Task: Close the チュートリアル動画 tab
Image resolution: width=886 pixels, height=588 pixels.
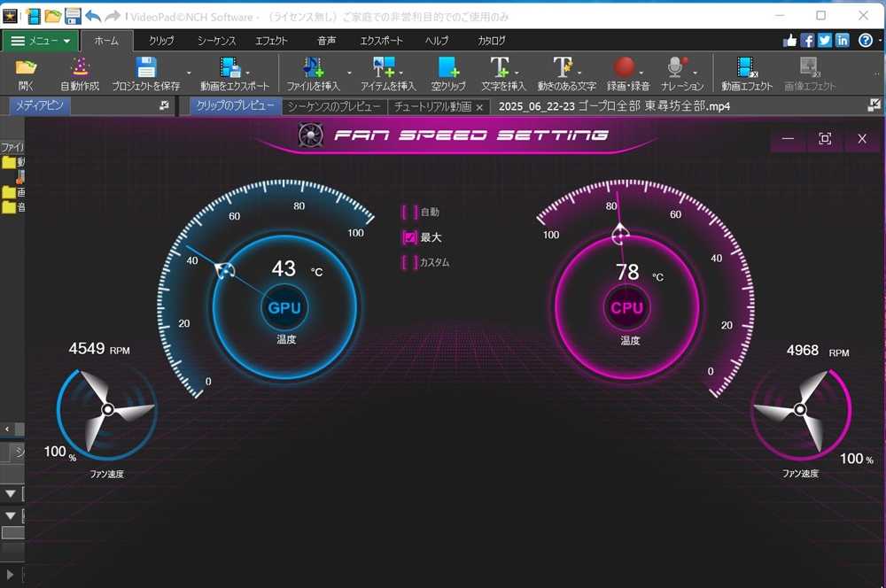Action: pyautogui.click(x=479, y=107)
